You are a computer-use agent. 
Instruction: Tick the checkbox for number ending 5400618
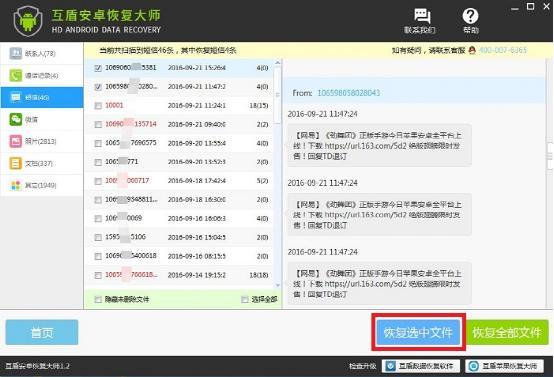coord(98,256)
